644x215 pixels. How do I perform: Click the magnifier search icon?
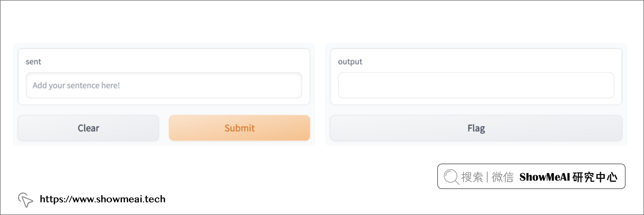(x=451, y=177)
